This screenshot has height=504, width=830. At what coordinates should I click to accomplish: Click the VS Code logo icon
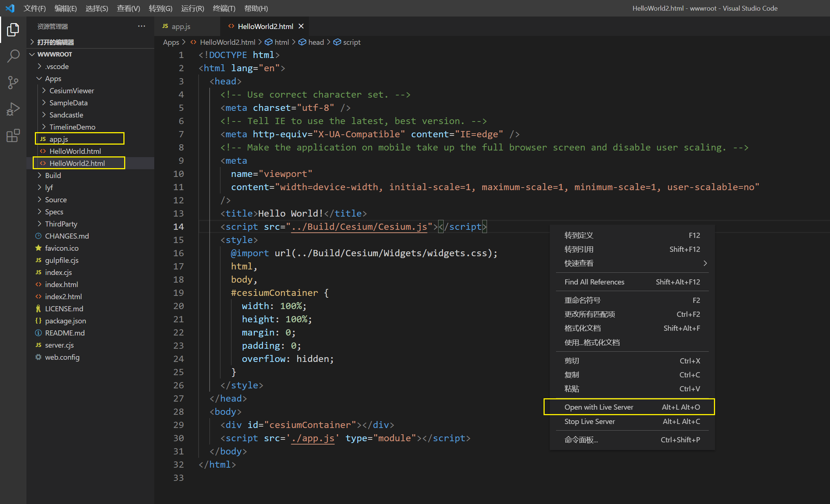coord(10,8)
